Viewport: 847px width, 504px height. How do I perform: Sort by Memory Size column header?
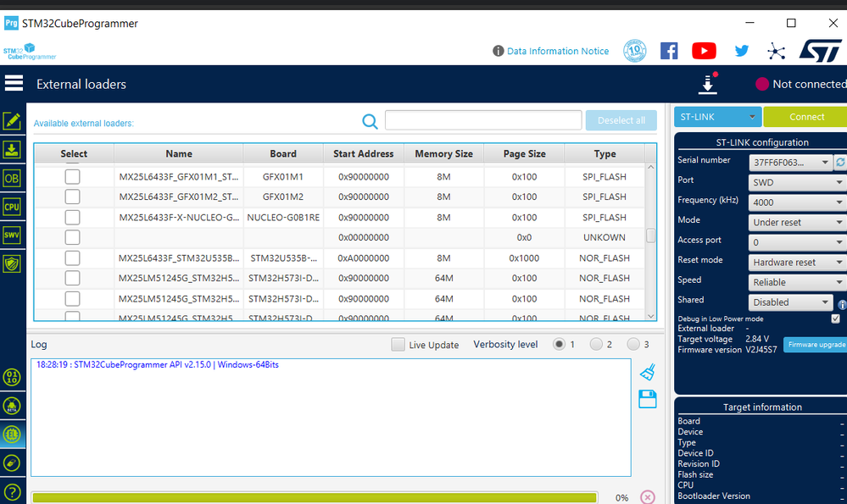443,154
